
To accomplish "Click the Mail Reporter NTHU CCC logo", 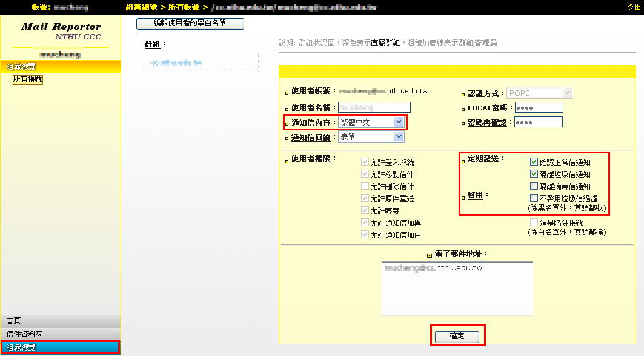I will [x=61, y=32].
